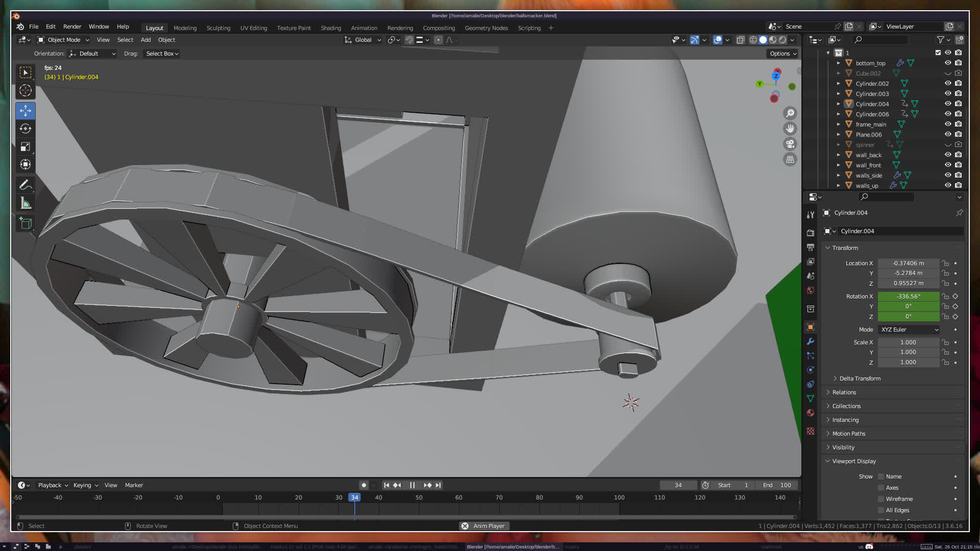The height and width of the screenshot is (551, 980).
Task: Open the Render menu
Action: coord(72,27)
